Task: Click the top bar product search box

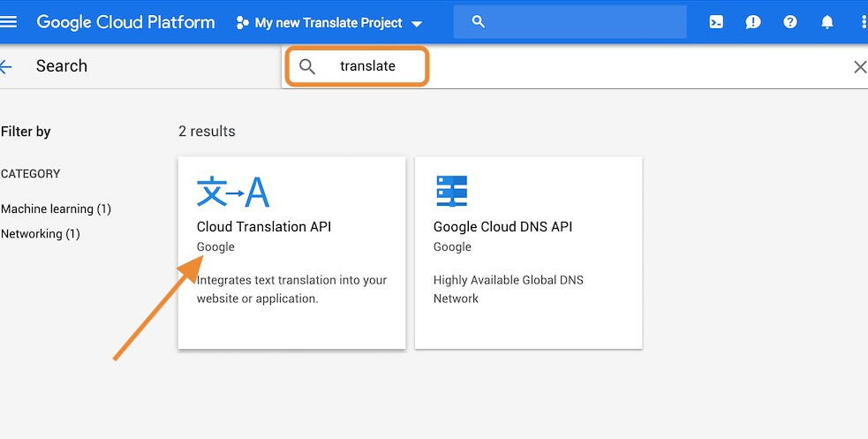Action: click(570, 22)
